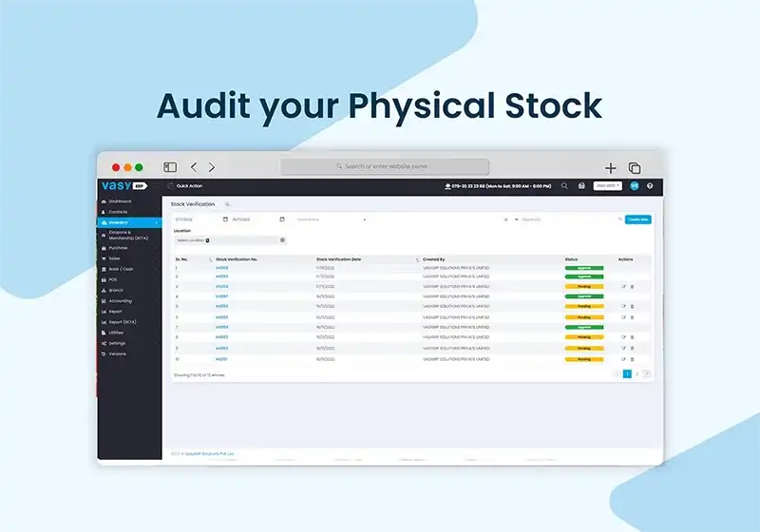Click the support phone number in header
This screenshot has width=760, height=532.
(x=498, y=186)
